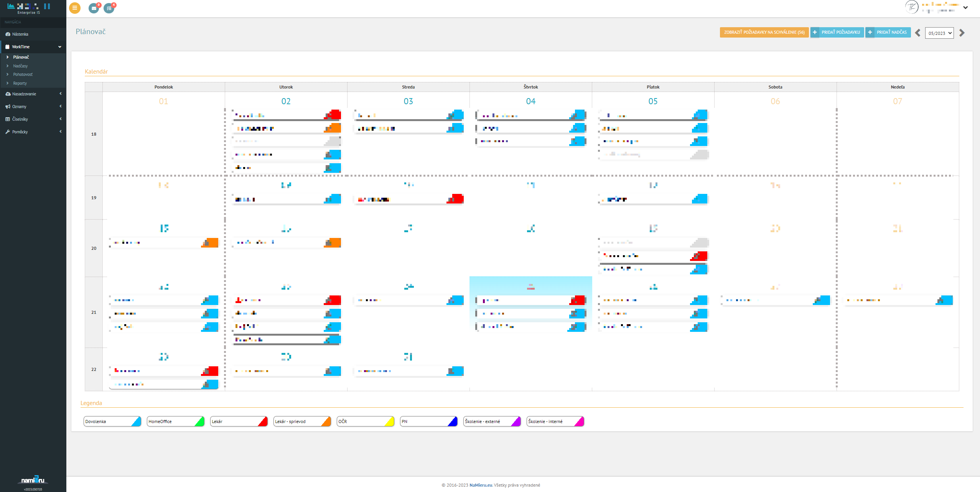980x492 pixels.
Task: Go to previous month with left arrow
Action: 917,33
